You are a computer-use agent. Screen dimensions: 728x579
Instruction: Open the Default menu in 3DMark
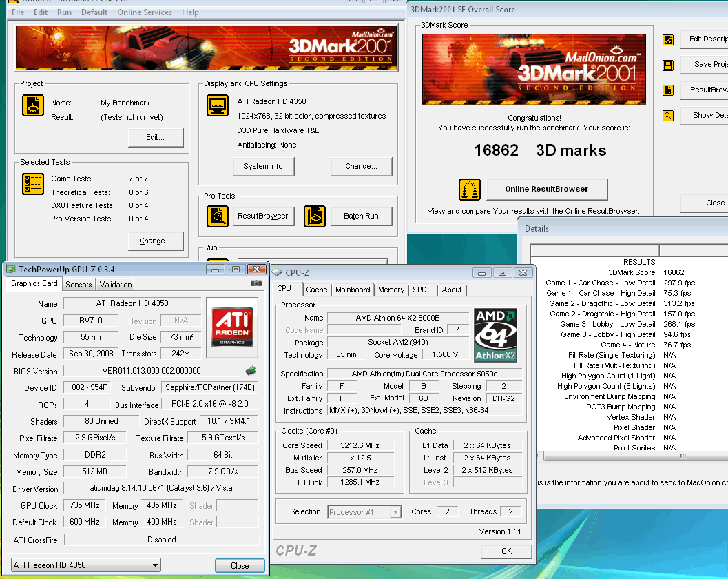point(94,12)
